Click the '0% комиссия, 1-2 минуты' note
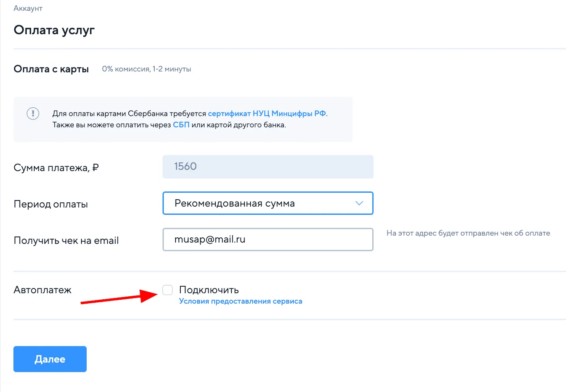This screenshot has width=566, height=392. 146,69
